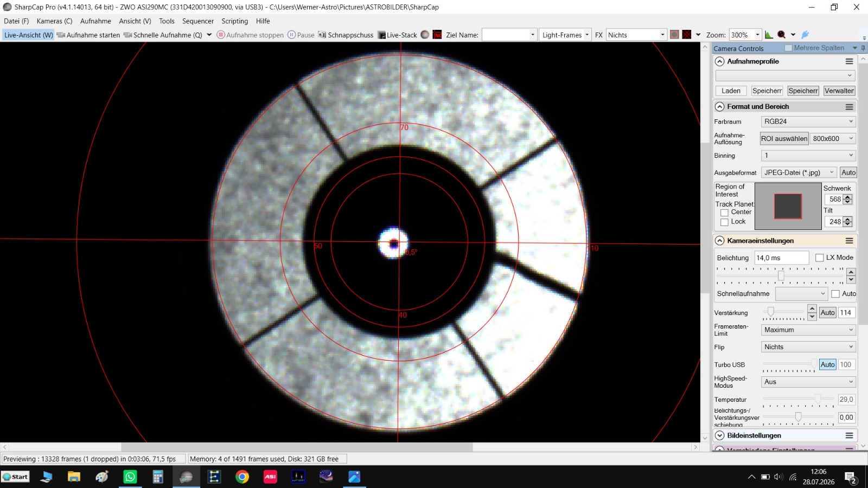868x488 pixels.
Task: Toggle the Turbo USB Auto button
Action: [828, 365]
